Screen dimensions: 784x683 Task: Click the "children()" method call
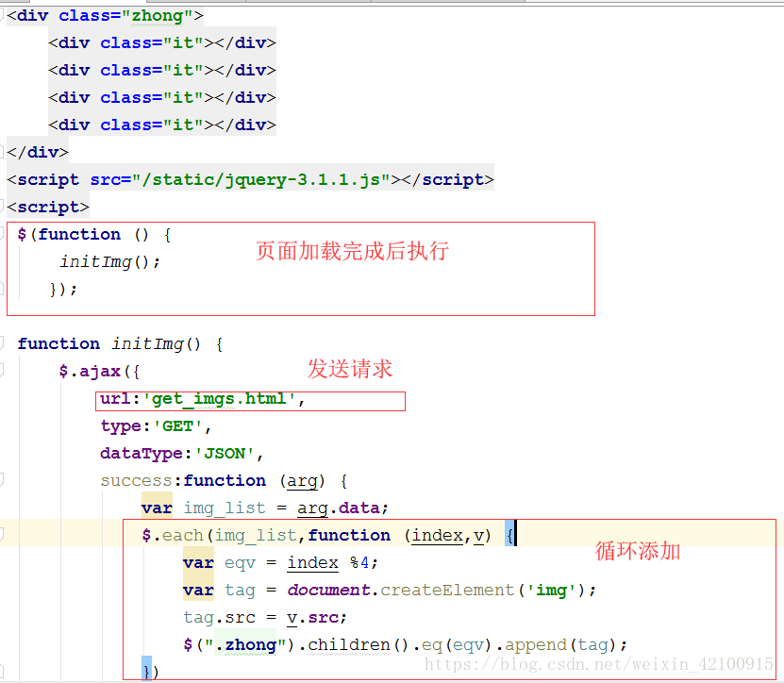coord(359,645)
